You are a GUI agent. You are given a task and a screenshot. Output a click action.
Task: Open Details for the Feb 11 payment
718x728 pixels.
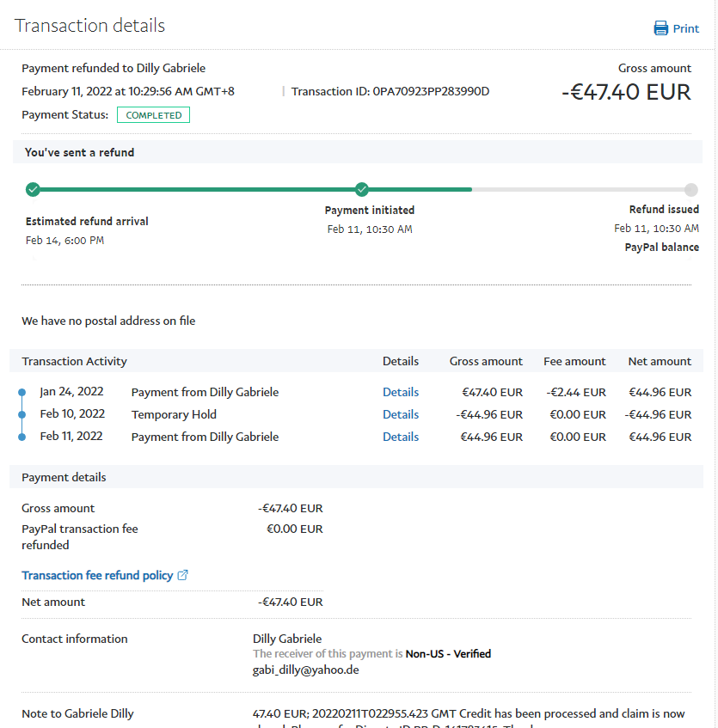pyautogui.click(x=401, y=437)
